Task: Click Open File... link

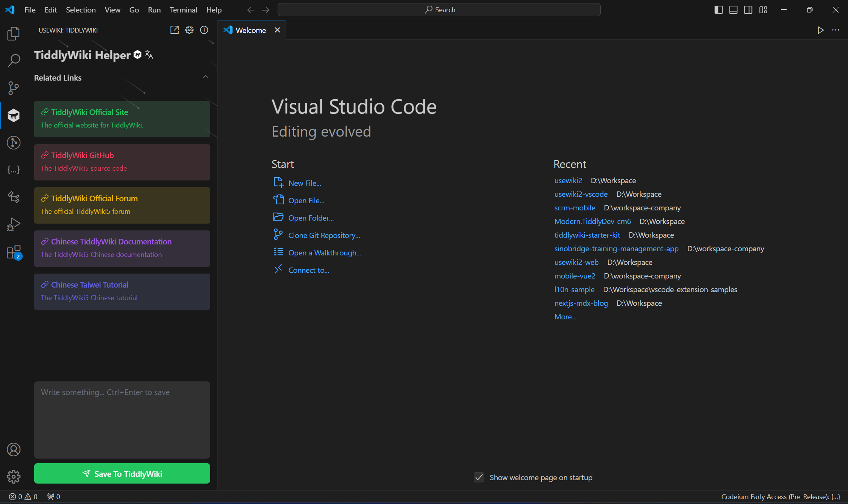Action: pyautogui.click(x=306, y=201)
